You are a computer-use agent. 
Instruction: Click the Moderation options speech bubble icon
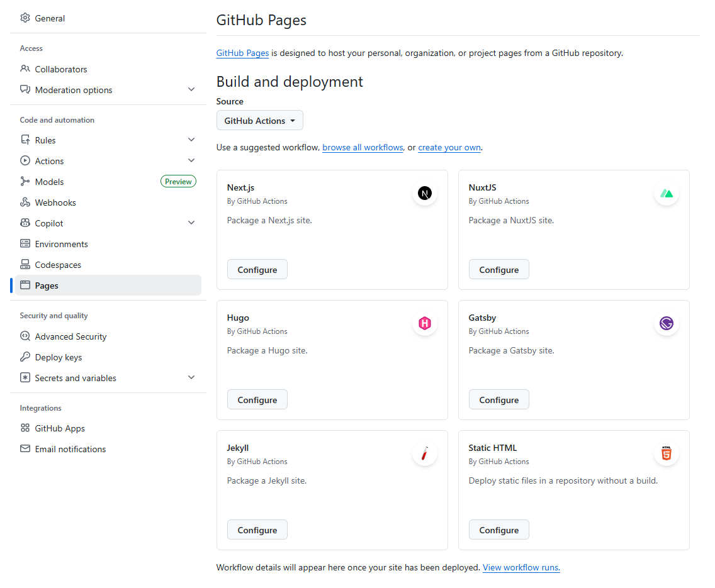[25, 89]
